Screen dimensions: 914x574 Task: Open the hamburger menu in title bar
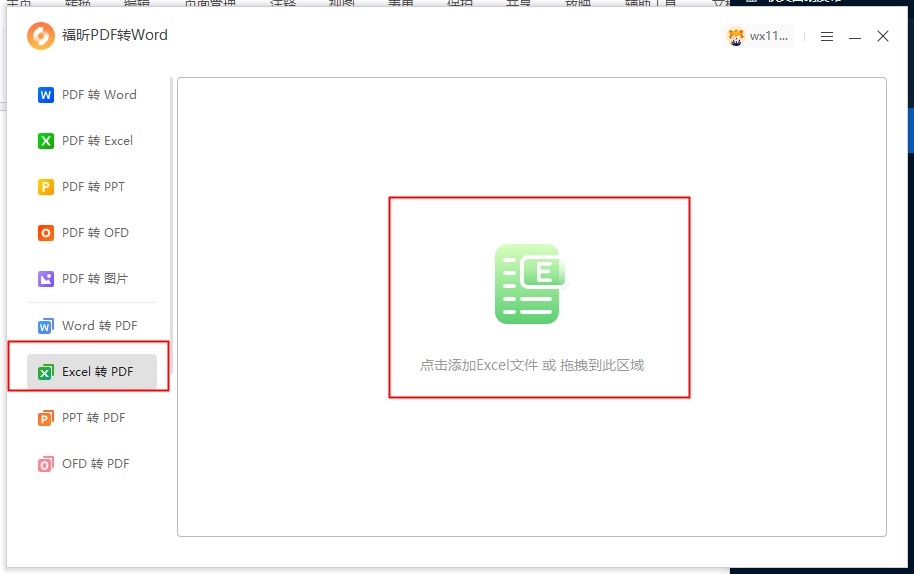click(x=827, y=36)
